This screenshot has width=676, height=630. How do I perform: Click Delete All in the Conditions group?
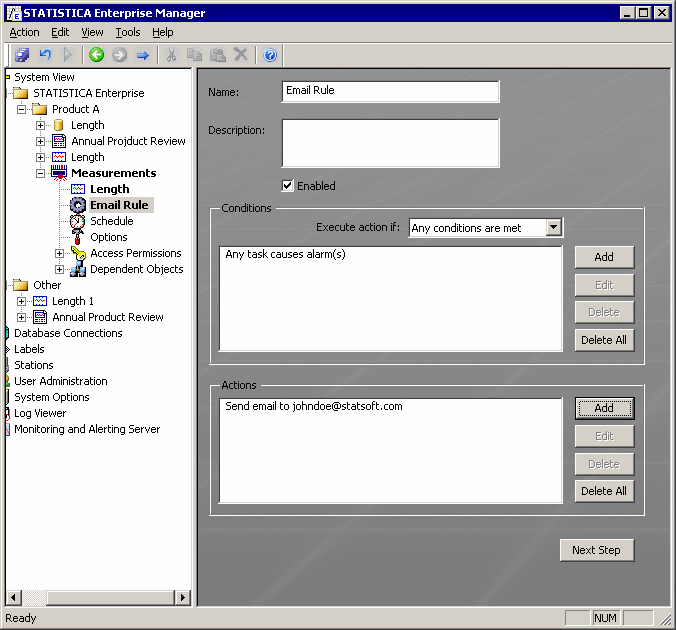coord(604,340)
